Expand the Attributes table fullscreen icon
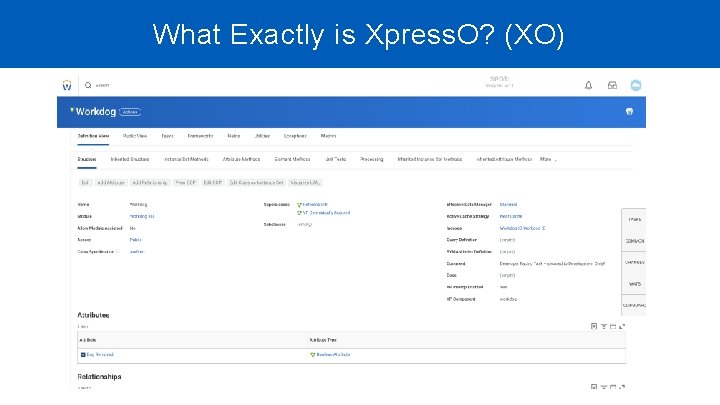Image resolution: width=720 pixels, height=405 pixels. pyautogui.click(x=622, y=326)
